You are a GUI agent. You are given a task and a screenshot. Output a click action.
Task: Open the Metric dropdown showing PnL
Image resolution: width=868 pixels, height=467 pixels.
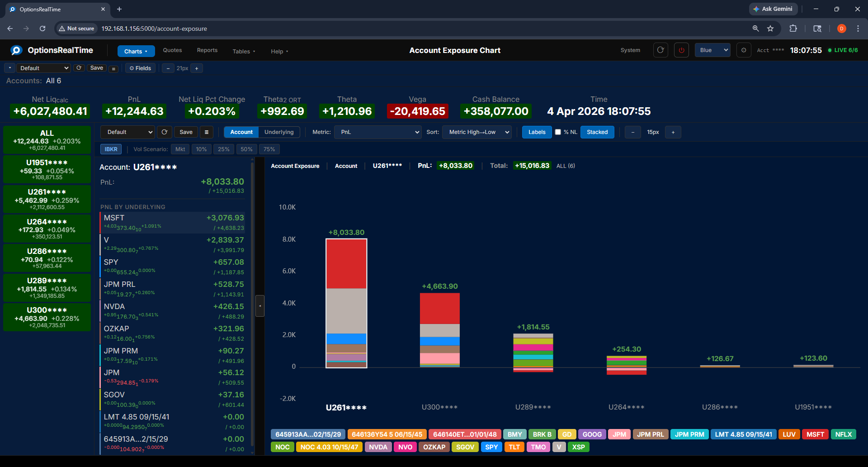pyautogui.click(x=377, y=132)
